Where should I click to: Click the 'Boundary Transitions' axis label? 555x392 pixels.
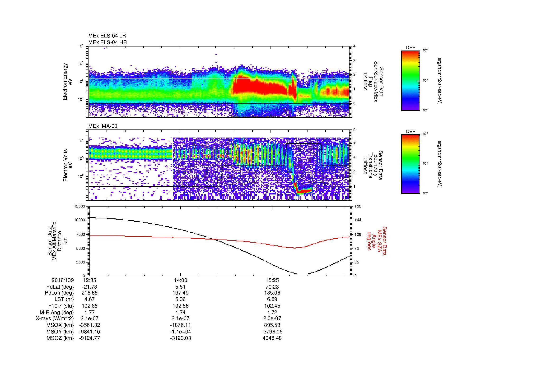[373, 165]
